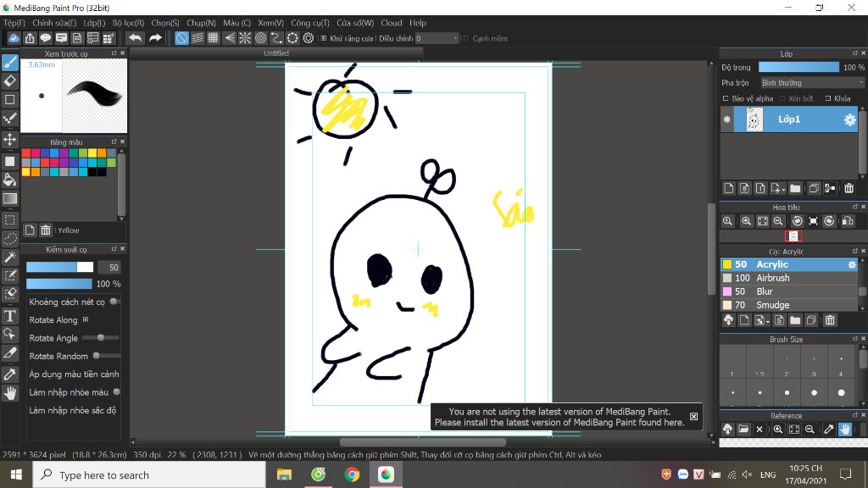Open the Pha trộn blending mode dropdown
868x488 pixels.
(x=811, y=83)
